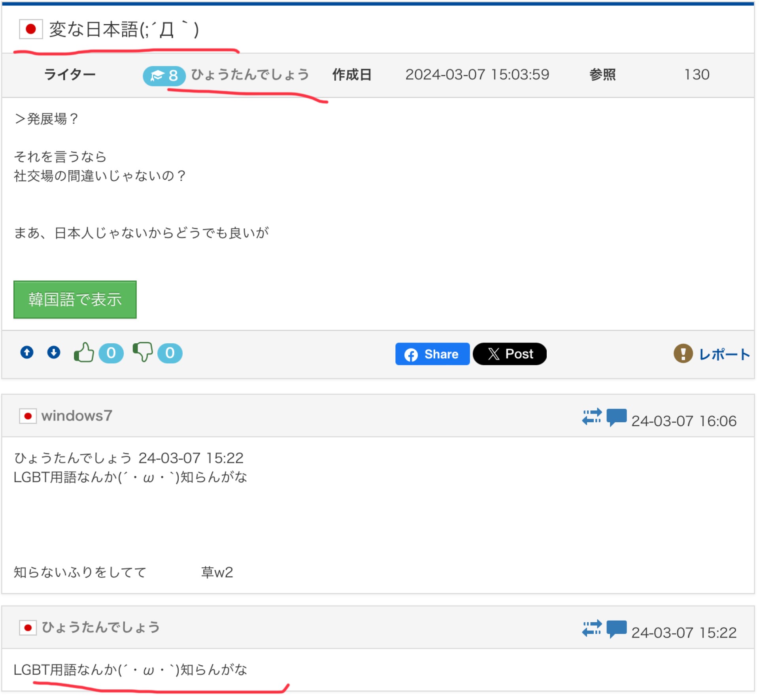The height and width of the screenshot is (700, 759).
Task: Click the view count 130
Action: 697,75
